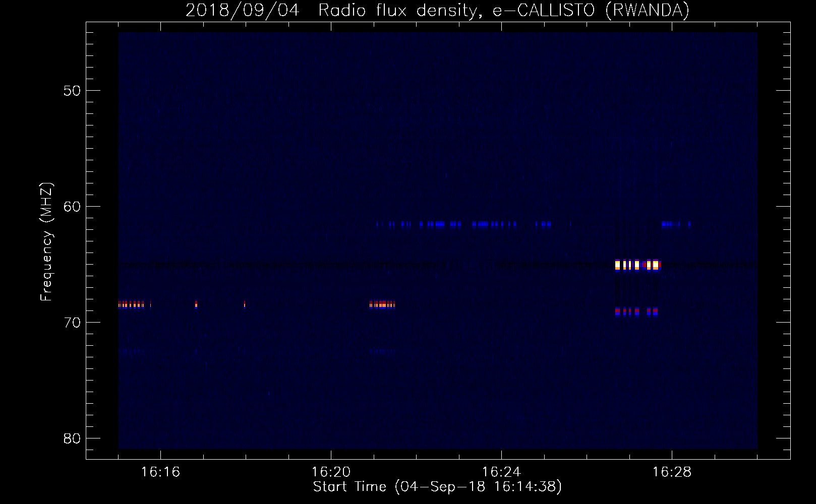816x504 pixels.
Task: Select the Frequency (MHZ) axis label
Action: pyautogui.click(x=46, y=242)
